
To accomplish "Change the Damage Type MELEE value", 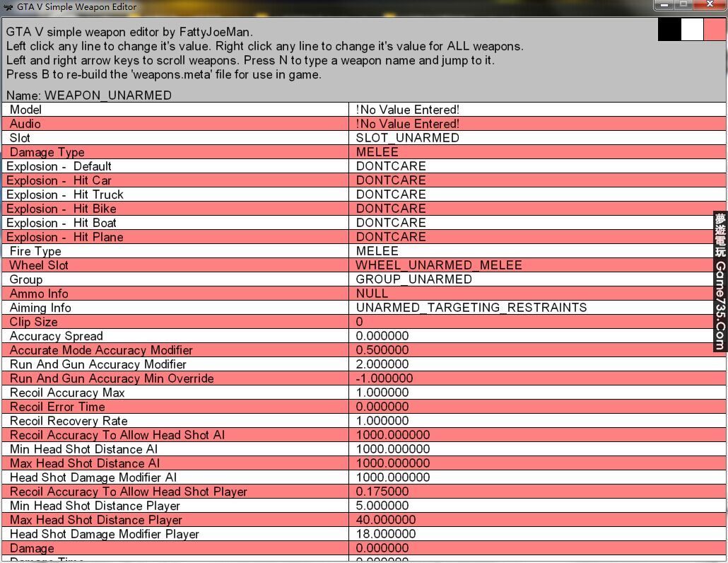I will click(x=377, y=152).
